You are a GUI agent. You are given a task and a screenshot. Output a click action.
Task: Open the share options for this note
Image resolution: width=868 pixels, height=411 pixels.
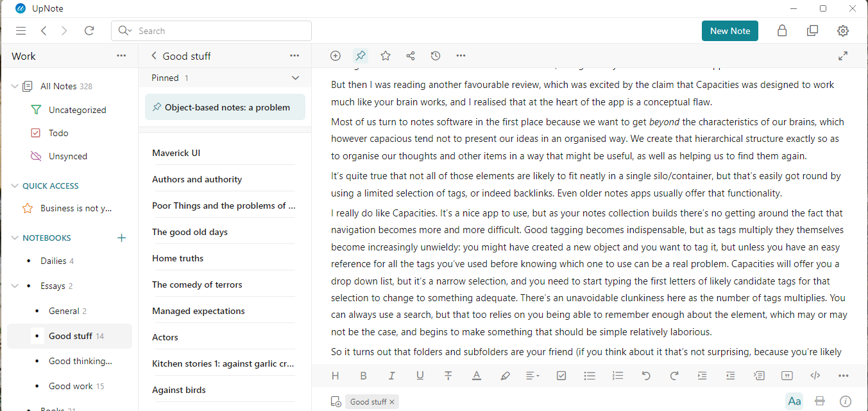[x=410, y=56]
